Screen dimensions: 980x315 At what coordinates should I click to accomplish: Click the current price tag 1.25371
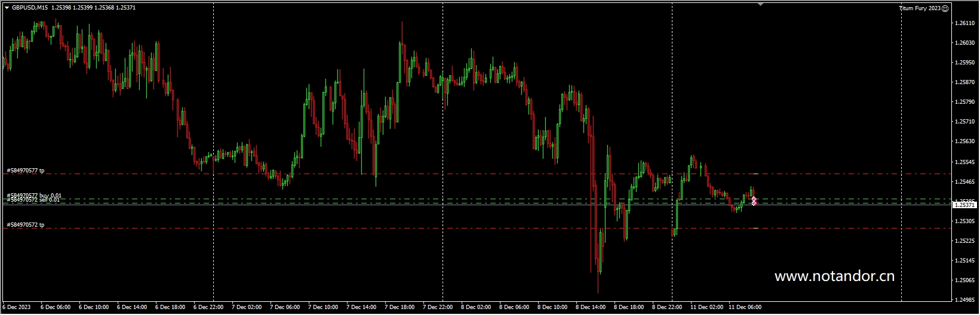(965, 205)
